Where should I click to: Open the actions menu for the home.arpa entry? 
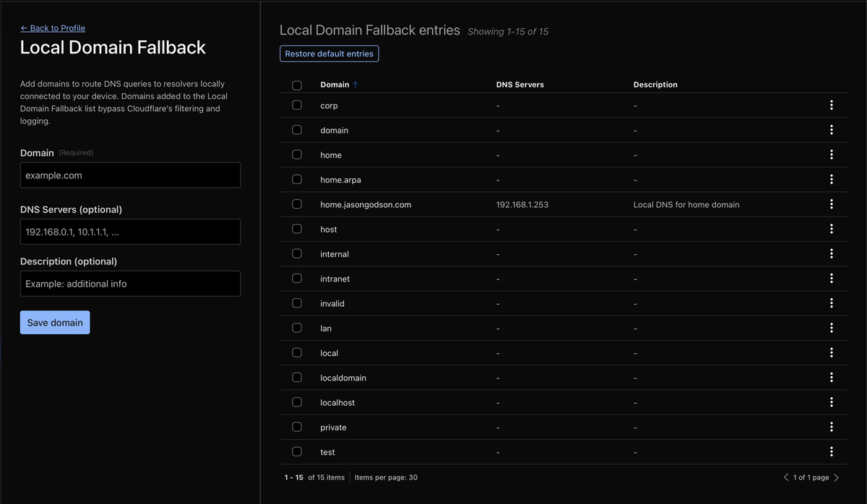tap(831, 179)
